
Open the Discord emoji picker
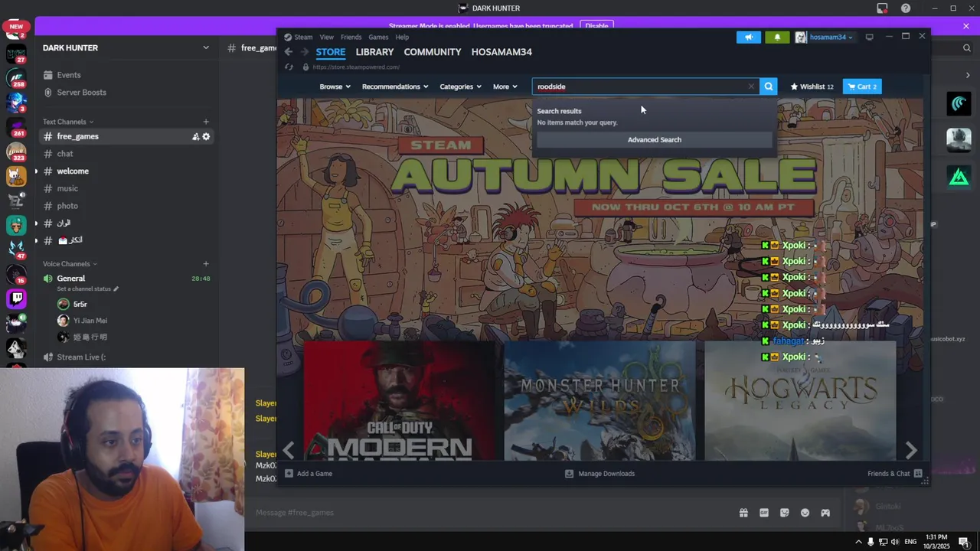coord(805,513)
